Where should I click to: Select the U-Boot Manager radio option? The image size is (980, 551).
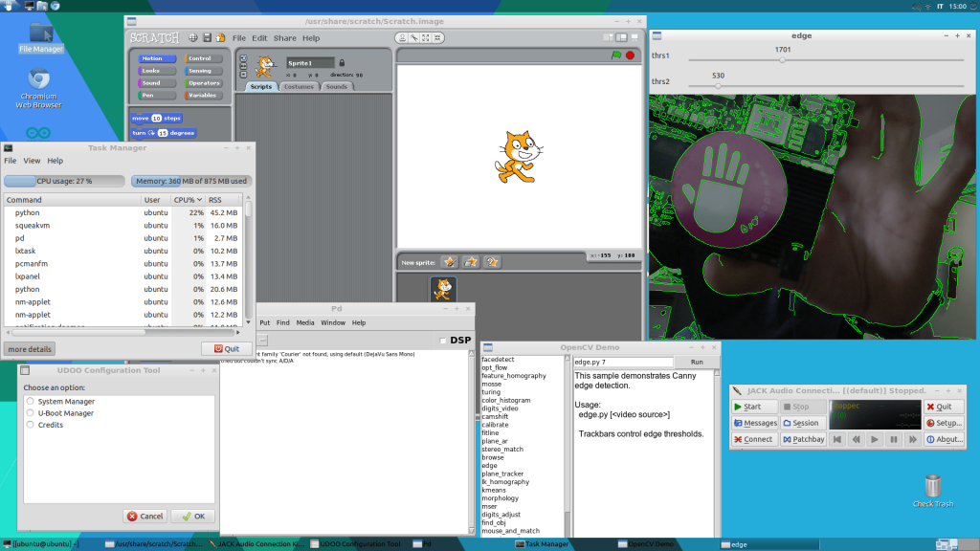[30, 413]
